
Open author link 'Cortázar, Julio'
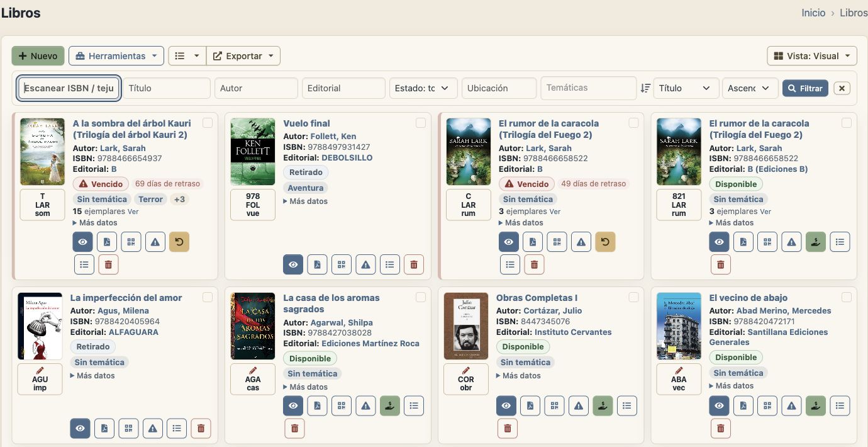pyautogui.click(x=553, y=310)
